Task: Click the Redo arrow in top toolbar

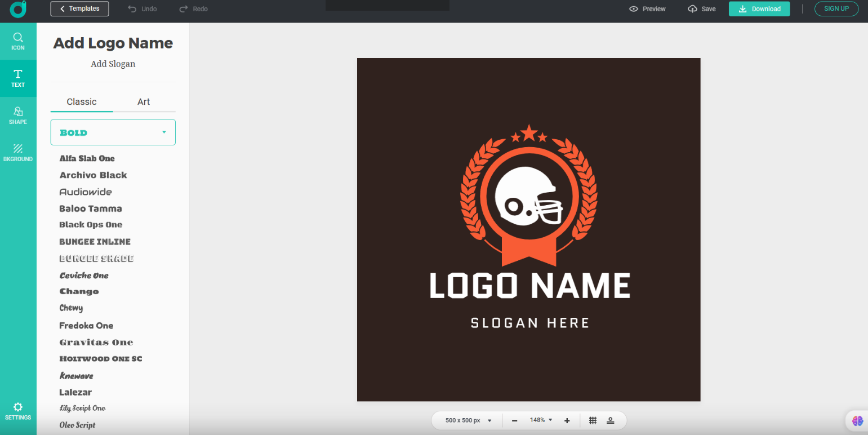Action: pos(183,8)
